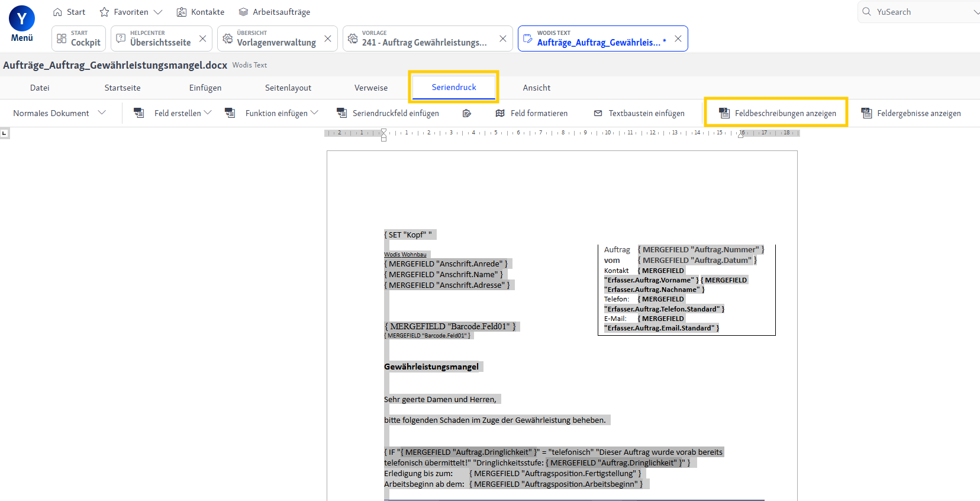Click the MERGEFIELD "Auftrag.Nummer" field
This screenshot has width=980, height=501.
tap(701, 250)
